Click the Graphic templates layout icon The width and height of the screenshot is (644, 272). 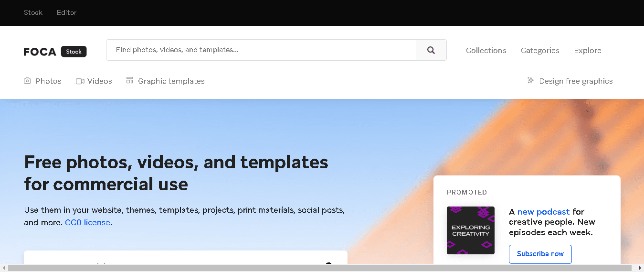click(x=129, y=80)
